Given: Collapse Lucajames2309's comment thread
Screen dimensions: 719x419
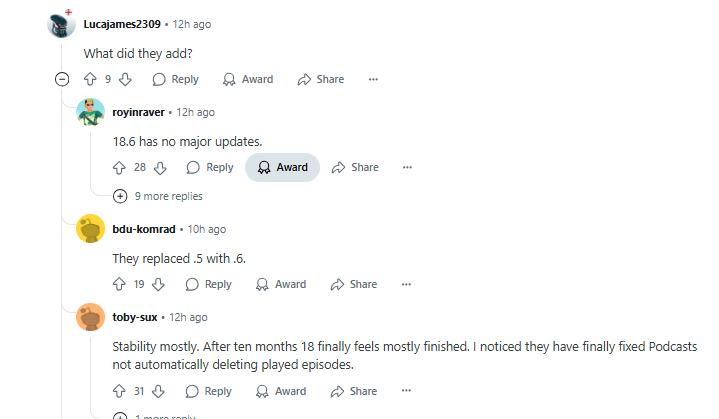Looking at the screenshot, I should 62,79.
